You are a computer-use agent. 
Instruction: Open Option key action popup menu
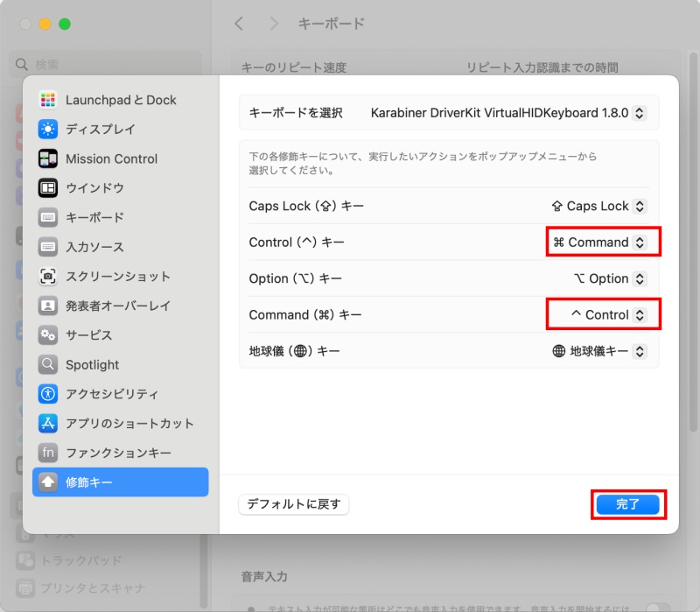(609, 278)
